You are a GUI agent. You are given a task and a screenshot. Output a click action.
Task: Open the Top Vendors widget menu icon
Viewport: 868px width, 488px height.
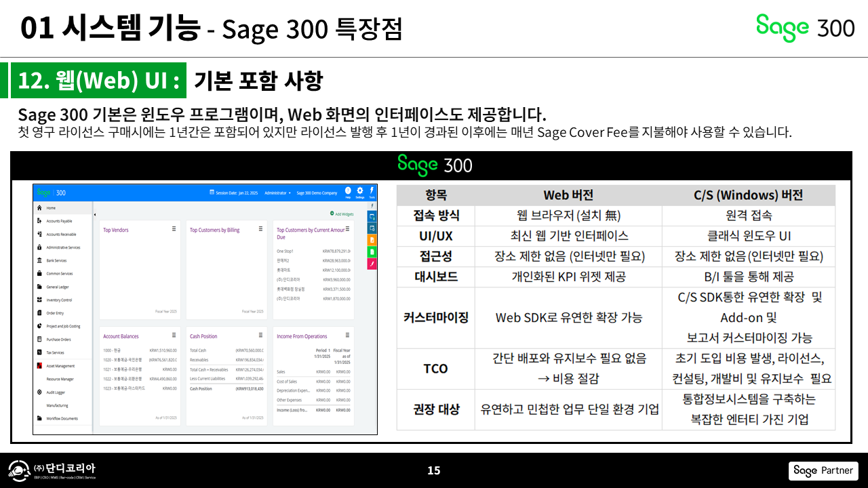click(174, 229)
